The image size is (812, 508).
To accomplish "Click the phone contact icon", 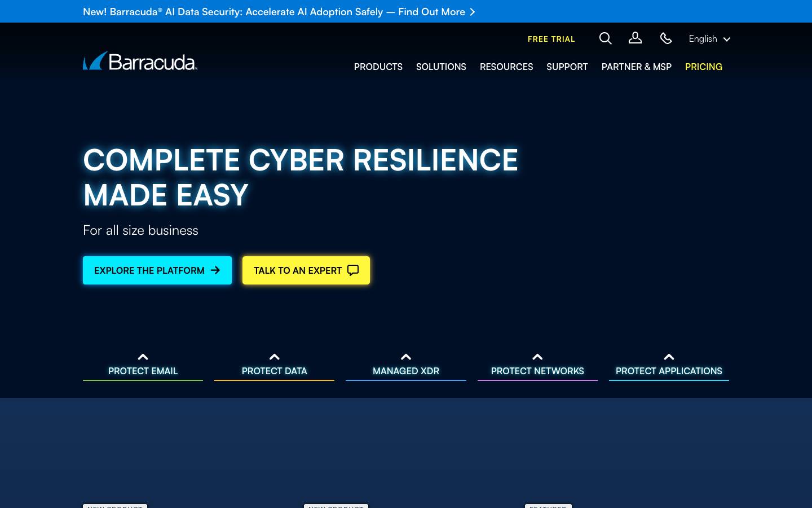I will tap(666, 38).
